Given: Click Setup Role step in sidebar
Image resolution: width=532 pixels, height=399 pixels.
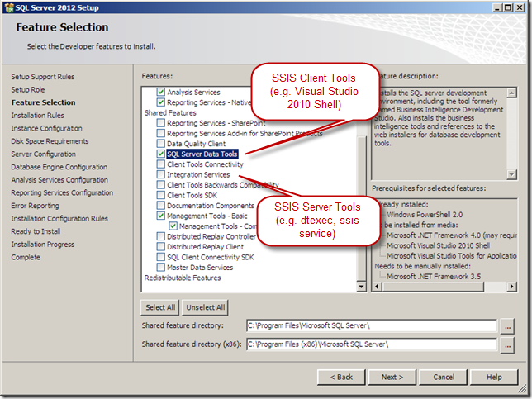Looking at the screenshot, I should click(x=28, y=89).
